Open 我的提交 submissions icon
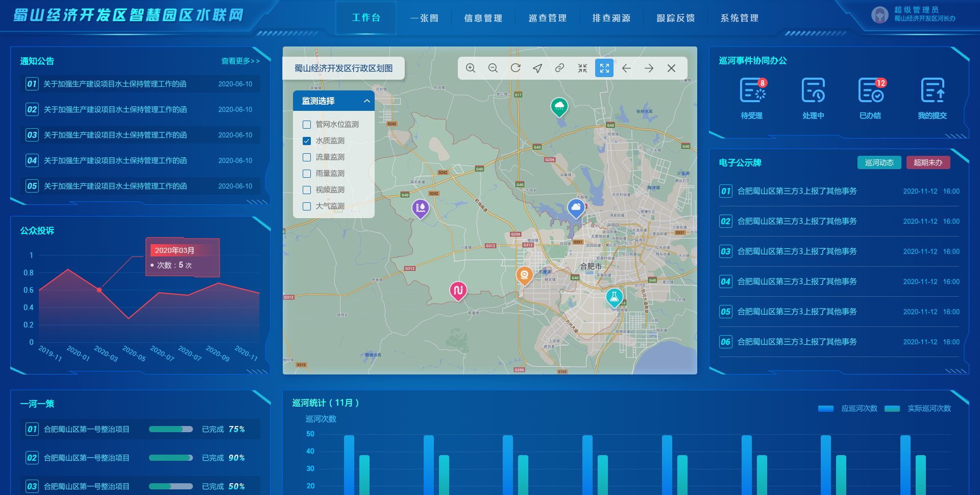The width and height of the screenshot is (980, 495). 932,91
